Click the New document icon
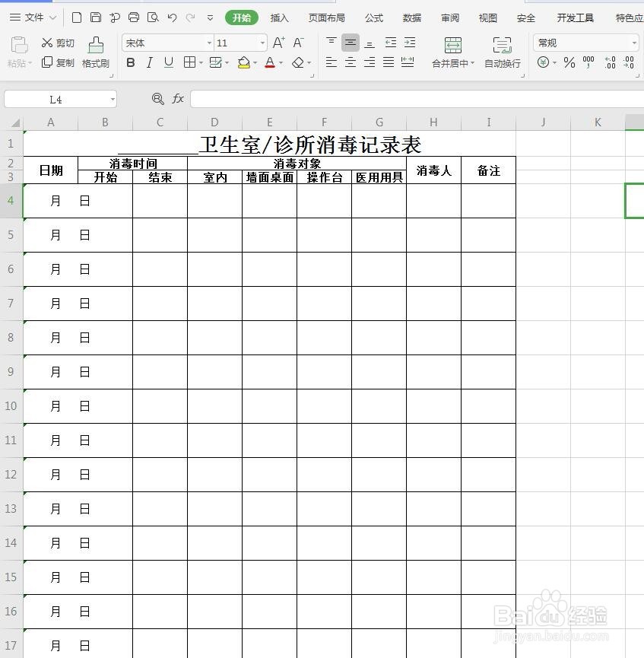Screen dimensions: 644x658 [x=76, y=17]
